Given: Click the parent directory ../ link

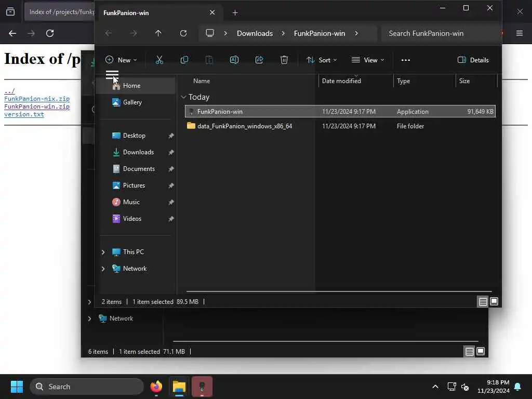Looking at the screenshot, I should click(9, 91).
